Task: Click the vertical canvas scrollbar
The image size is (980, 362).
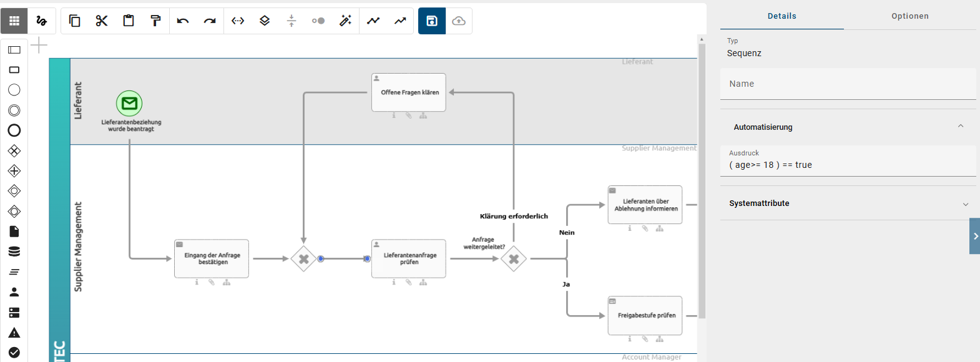Action: (x=702, y=181)
